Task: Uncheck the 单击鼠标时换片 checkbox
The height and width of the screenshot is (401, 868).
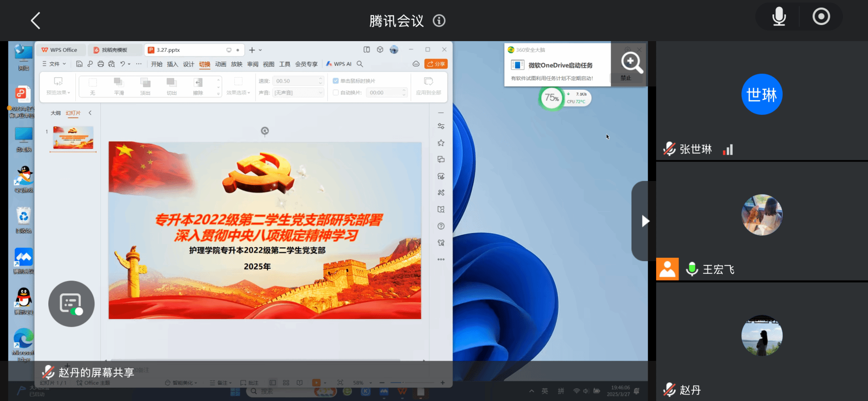Action: click(x=336, y=81)
